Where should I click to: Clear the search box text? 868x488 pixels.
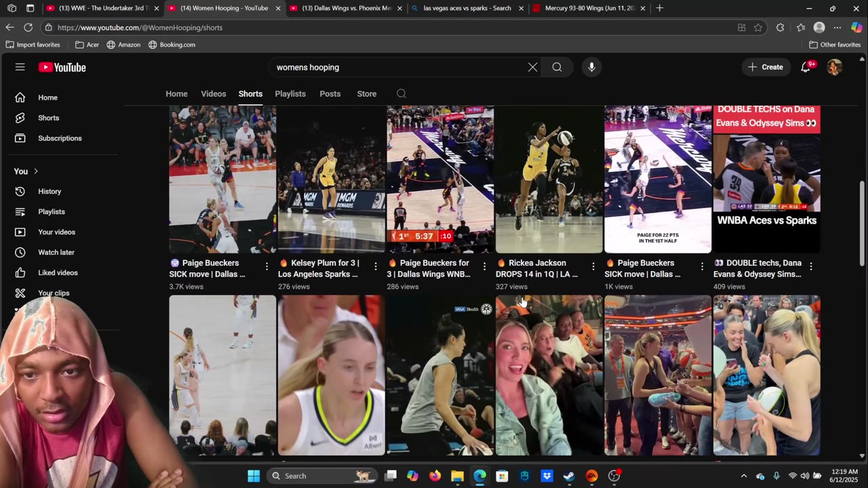[x=532, y=67]
